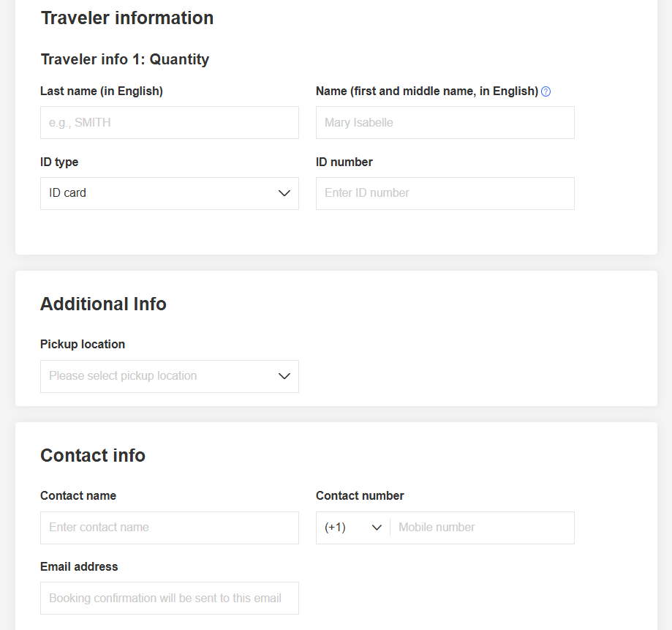The height and width of the screenshot is (630, 672).
Task: Click the Contact info section heading
Action: [x=93, y=455]
